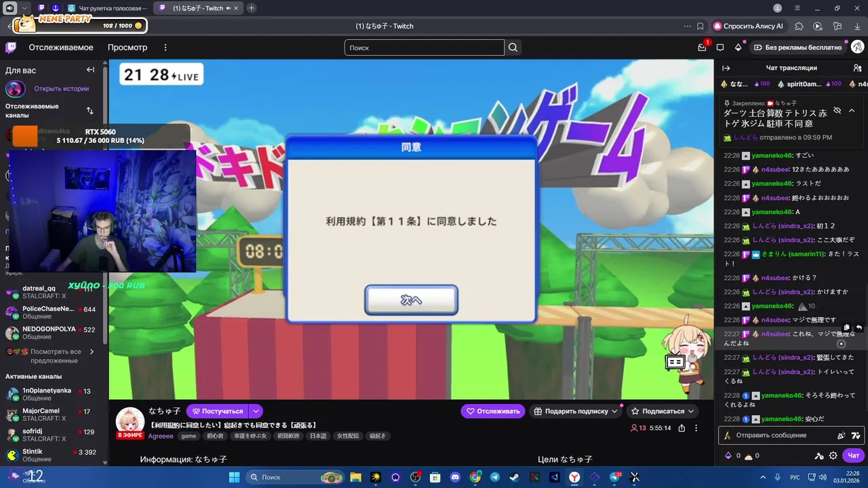868x488 pixels.
Task: Click yamaneko46 username in latest chat message
Action: pyautogui.click(x=782, y=419)
